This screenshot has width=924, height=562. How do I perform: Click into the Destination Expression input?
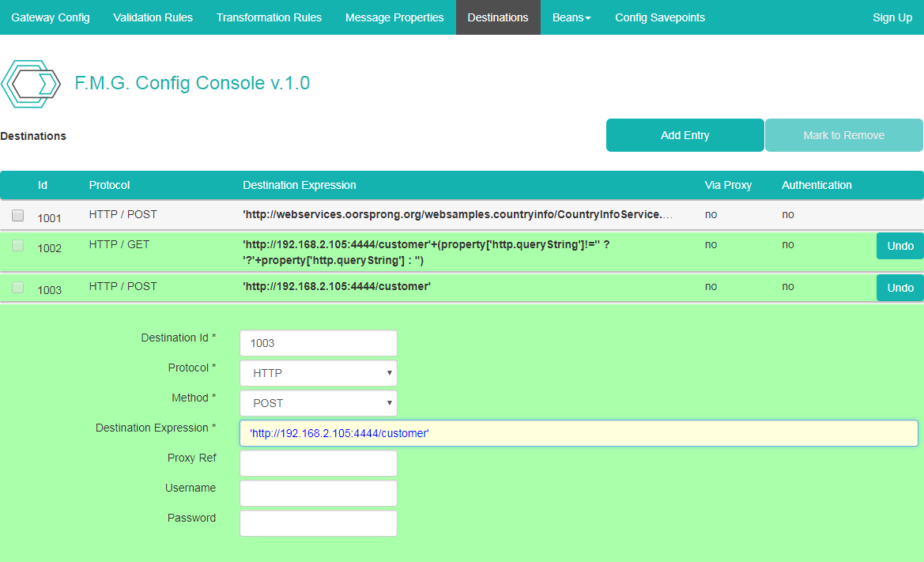click(x=578, y=433)
